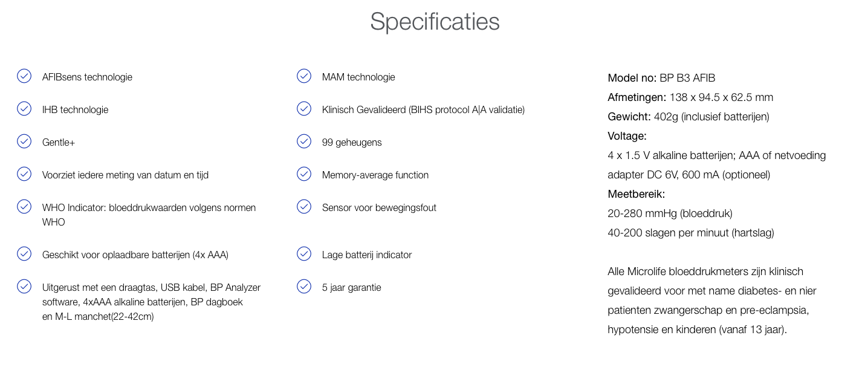Click the checkmark icon next to IHB technologie

click(24, 109)
